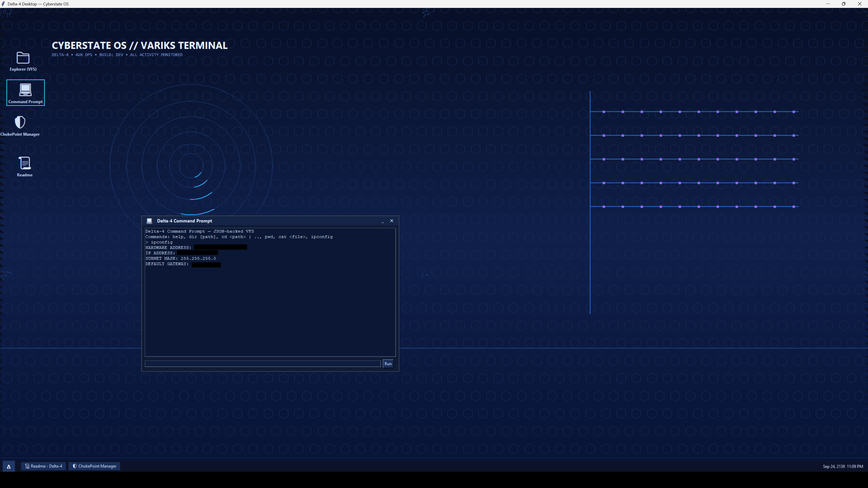This screenshot has height=488, width=868.
Task: Restore down the Delta-4 Desktop main window
Action: [844, 4]
